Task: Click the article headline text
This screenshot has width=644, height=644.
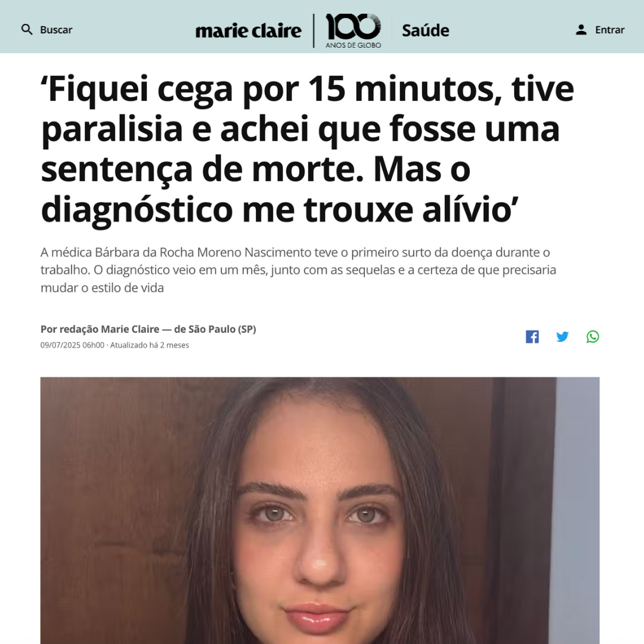Action: 307,149
